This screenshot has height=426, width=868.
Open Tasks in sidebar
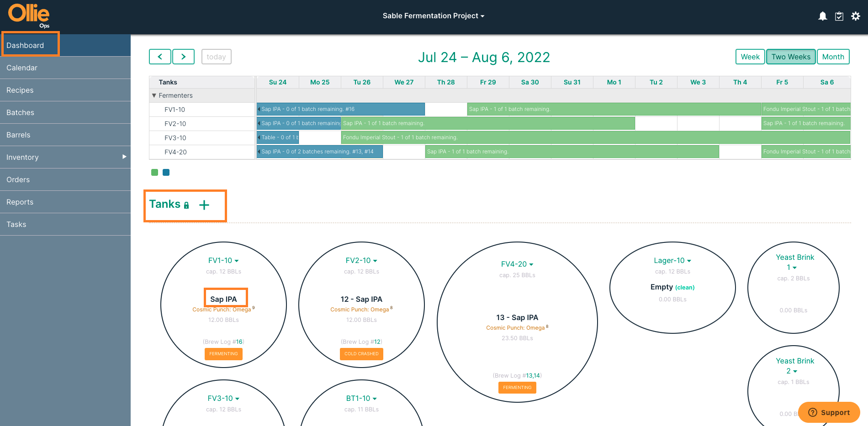pyautogui.click(x=65, y=224)
